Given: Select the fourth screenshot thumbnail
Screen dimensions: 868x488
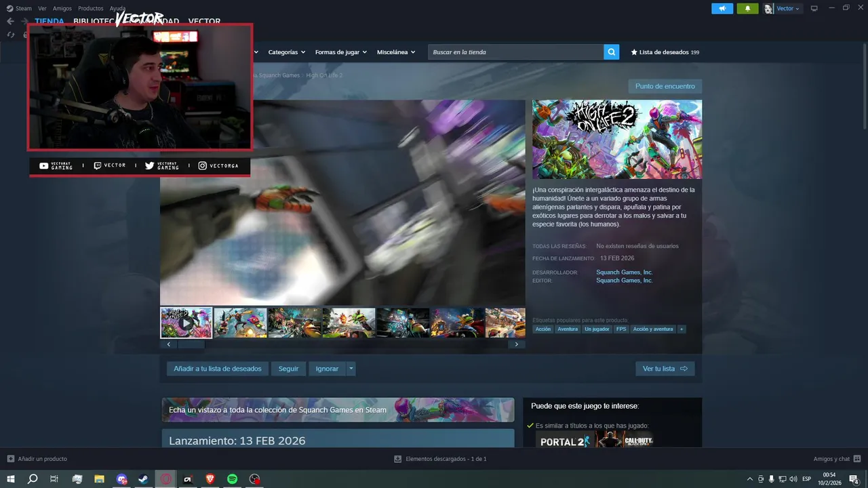Looking at the screenshot, I should (x=349, y=323).
